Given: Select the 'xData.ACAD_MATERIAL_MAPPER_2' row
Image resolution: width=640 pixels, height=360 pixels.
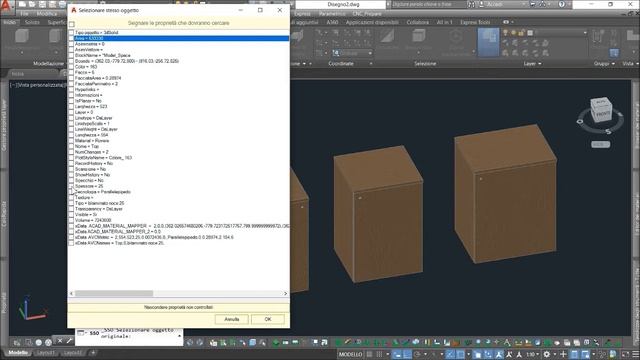Looking at the screenshot, I should tap(118, 231).
